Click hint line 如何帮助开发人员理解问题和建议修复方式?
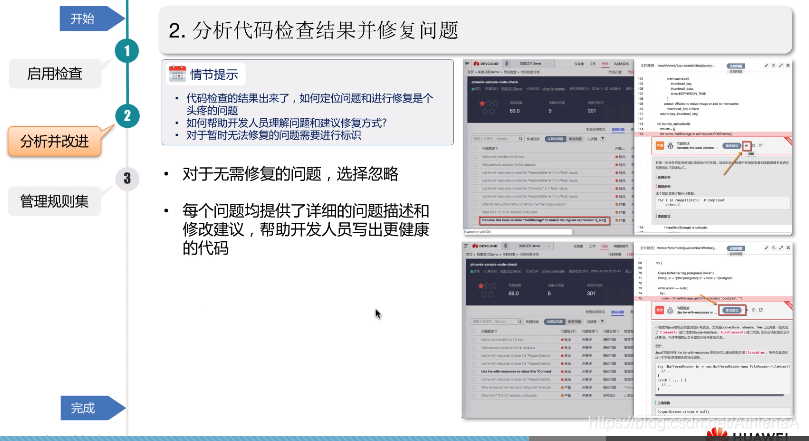The width and height of the screenshot is (809, 441). tap(286, 123)
